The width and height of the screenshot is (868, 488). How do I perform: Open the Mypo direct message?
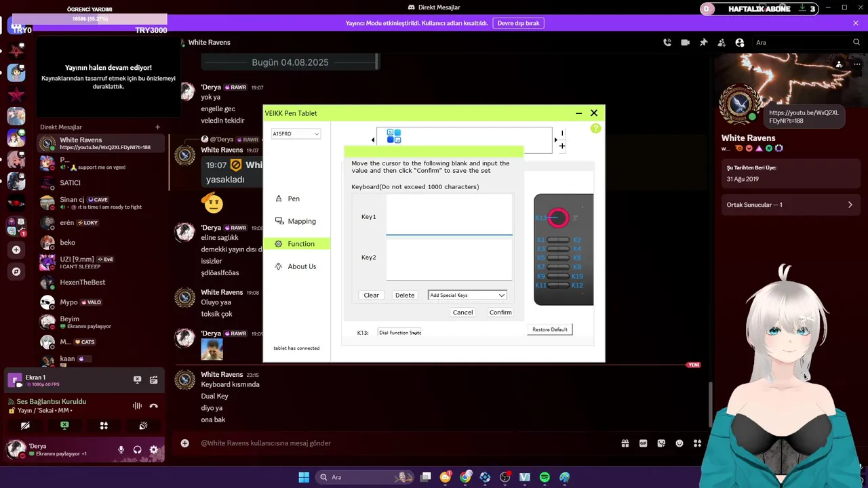click(x=102, y=302)
